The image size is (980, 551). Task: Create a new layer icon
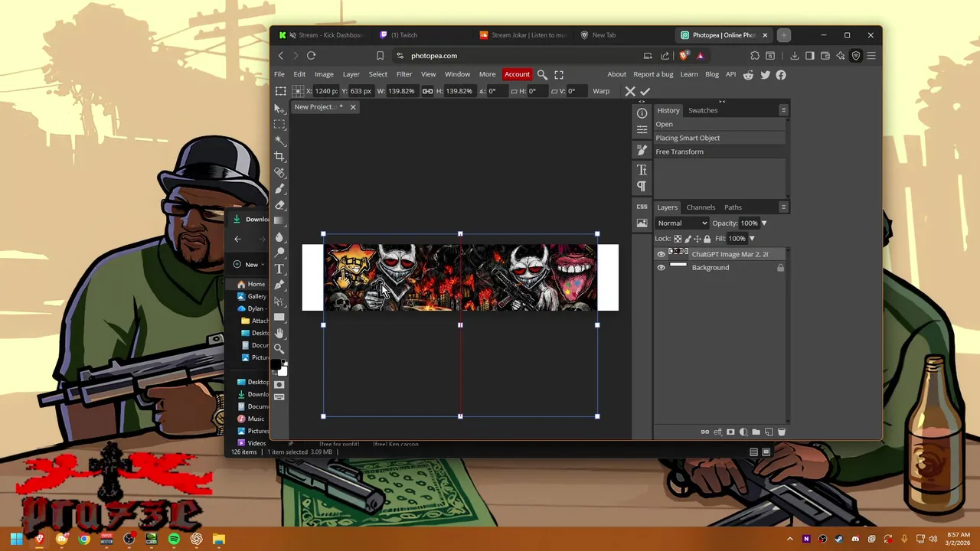(769, 432)
